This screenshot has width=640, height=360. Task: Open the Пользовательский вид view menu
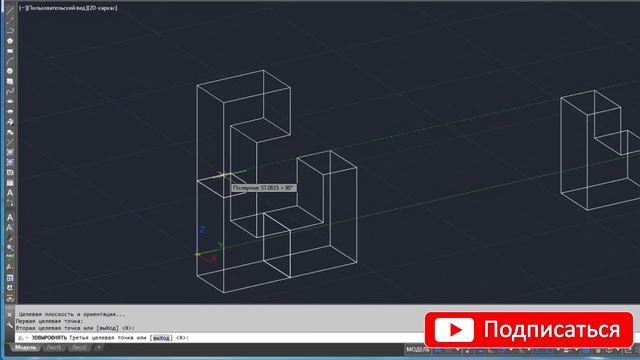tap(56, 8)
